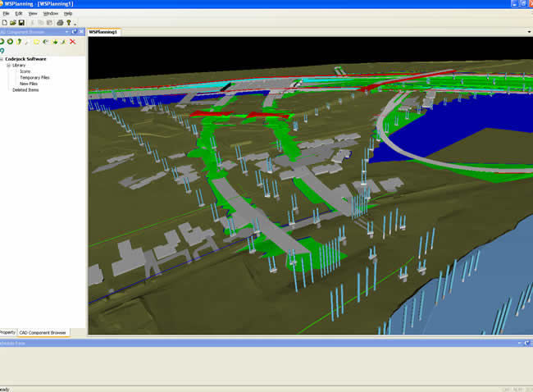Select the WSPlanning1 document tab
This screenshot has width=533, height=392.
[103, 32]
